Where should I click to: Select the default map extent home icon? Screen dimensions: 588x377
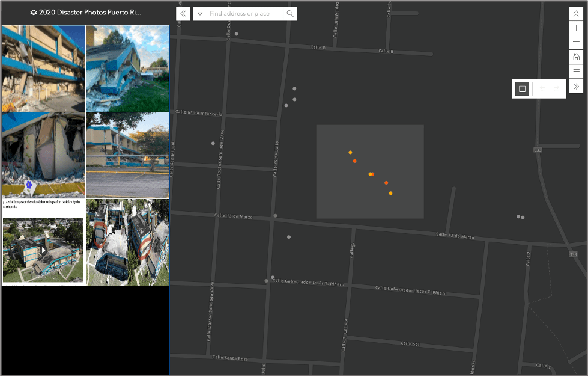click(x=576, y=57)
